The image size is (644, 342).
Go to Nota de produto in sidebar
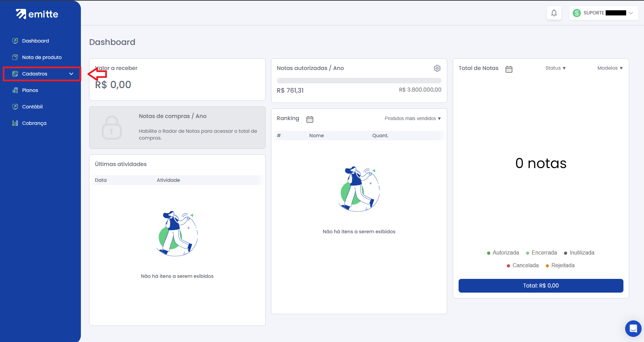[42, 57]
